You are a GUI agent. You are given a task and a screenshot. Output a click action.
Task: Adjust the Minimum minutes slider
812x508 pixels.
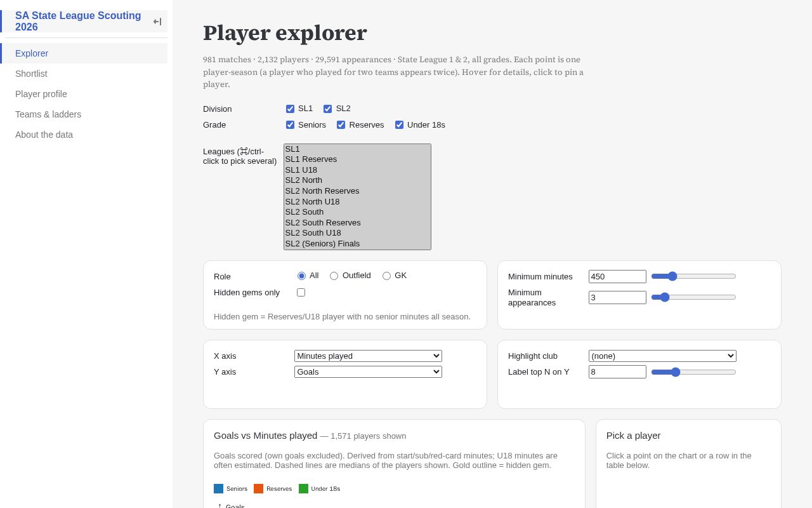[x=693, y=276]
